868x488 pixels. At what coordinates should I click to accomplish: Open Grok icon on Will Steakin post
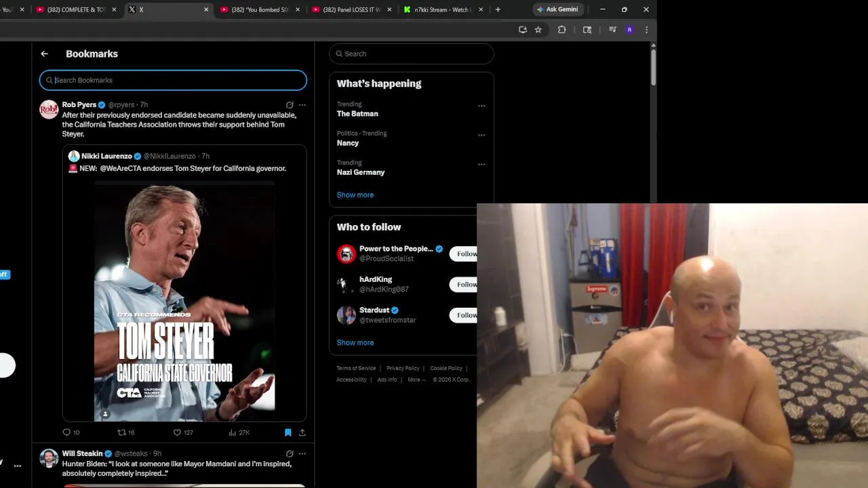[x=290, y=453]
